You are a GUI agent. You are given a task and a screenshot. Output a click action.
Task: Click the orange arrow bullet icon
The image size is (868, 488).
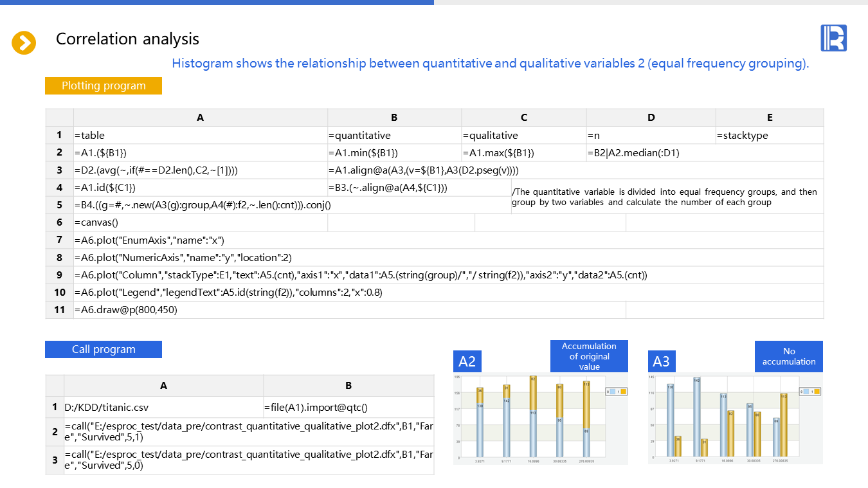point(24,43)
